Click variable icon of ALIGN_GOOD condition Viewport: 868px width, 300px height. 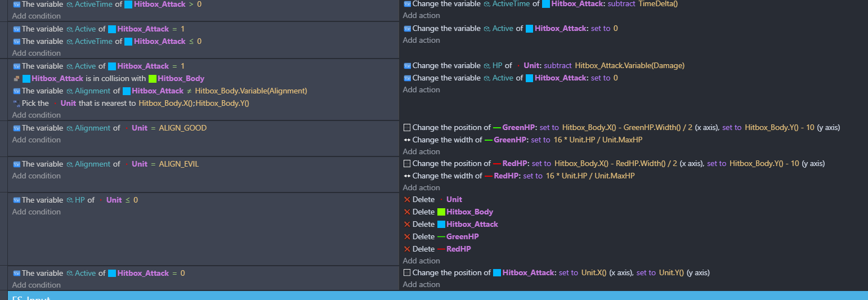tap(16, 128)
